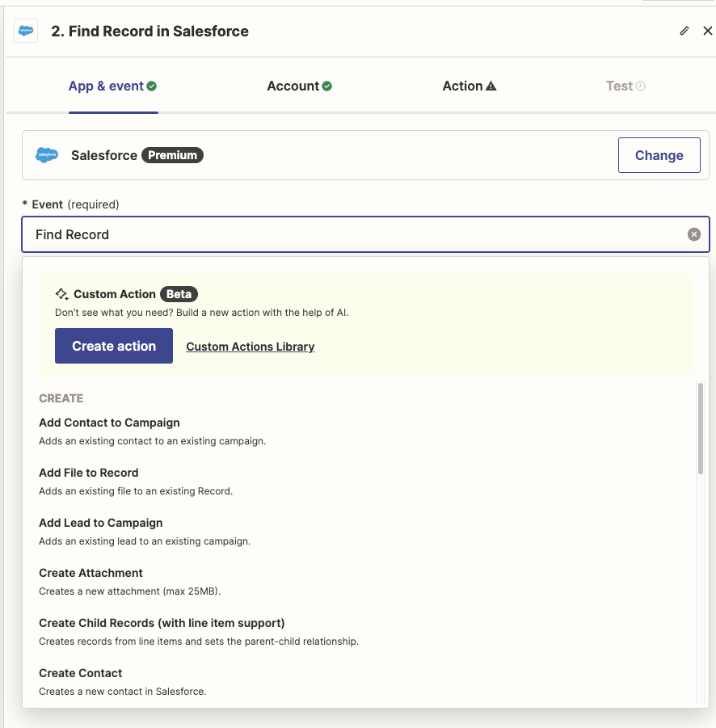Open the Test tab
This screenshot has width=716, height=728.
tap(625, 86)
